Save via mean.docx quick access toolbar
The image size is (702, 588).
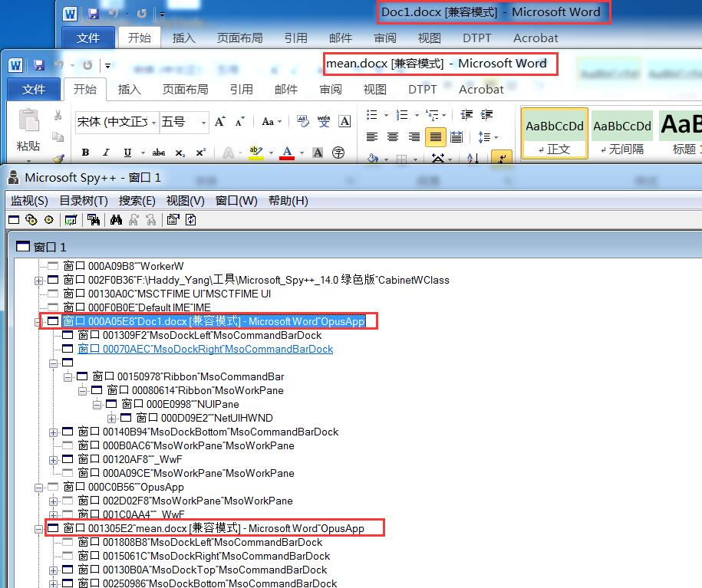tap(39, 65)
